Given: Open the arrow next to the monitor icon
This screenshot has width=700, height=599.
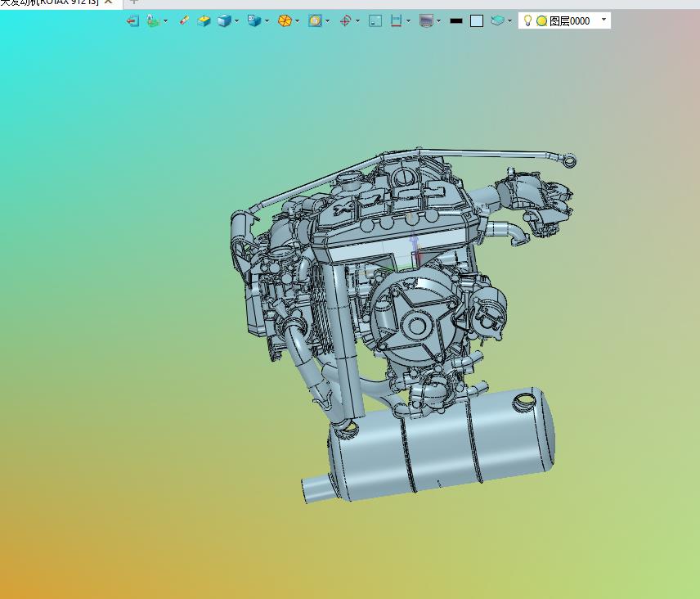Looking at the screenshot, I should click(439, 20).
